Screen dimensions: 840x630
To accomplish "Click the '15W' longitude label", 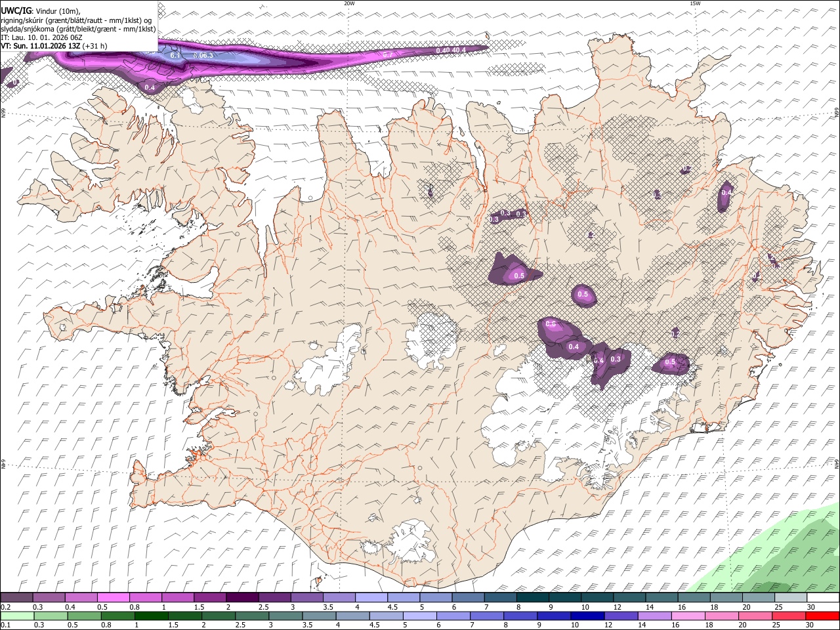I will pyautogui.click(x=695, y=3).
